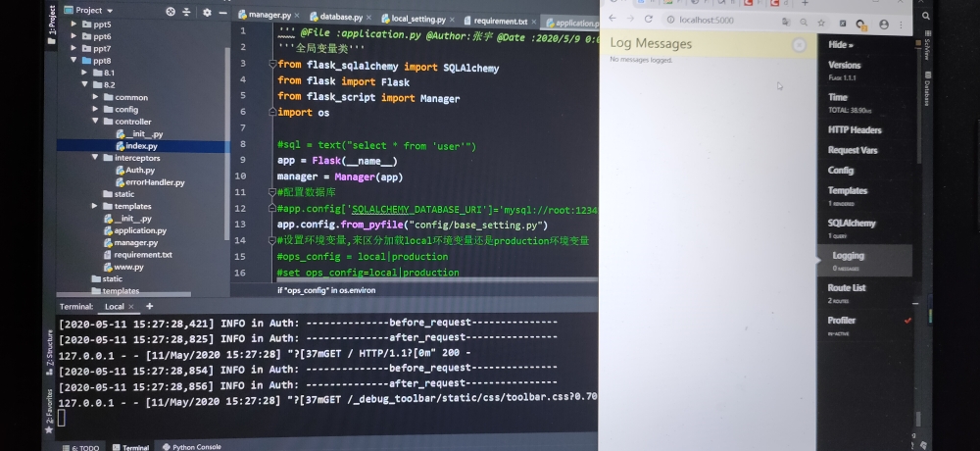Expand the ppt6 folder

click(73, 36)
